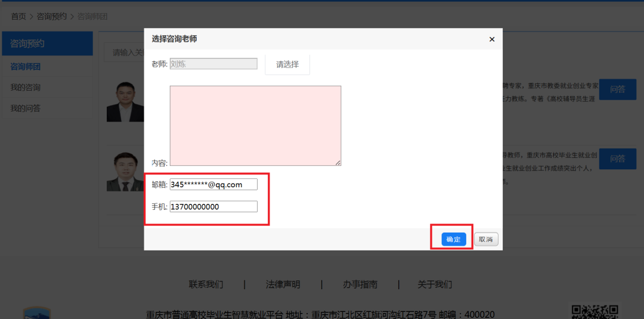Image resolution: width=644 pixels, height=319 pixels.
Task: Click the 确定 confirm button
Action: point(454,239)
